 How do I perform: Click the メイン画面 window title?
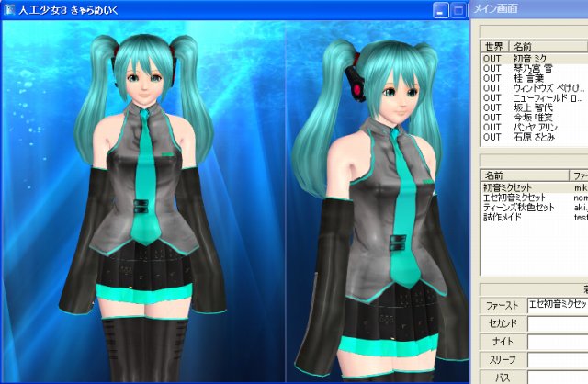[495, 8]
